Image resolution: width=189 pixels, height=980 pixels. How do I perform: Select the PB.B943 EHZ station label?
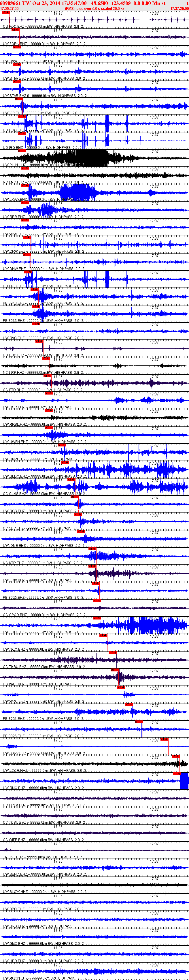click(14, 304)
